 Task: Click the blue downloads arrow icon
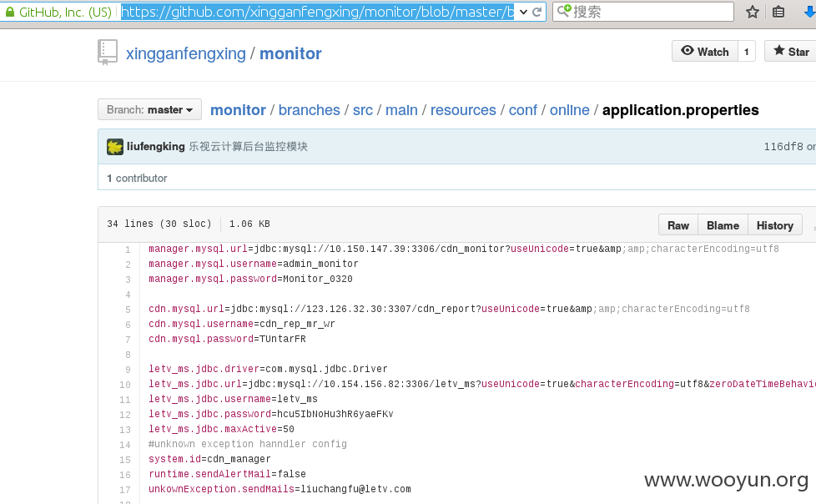810,12
